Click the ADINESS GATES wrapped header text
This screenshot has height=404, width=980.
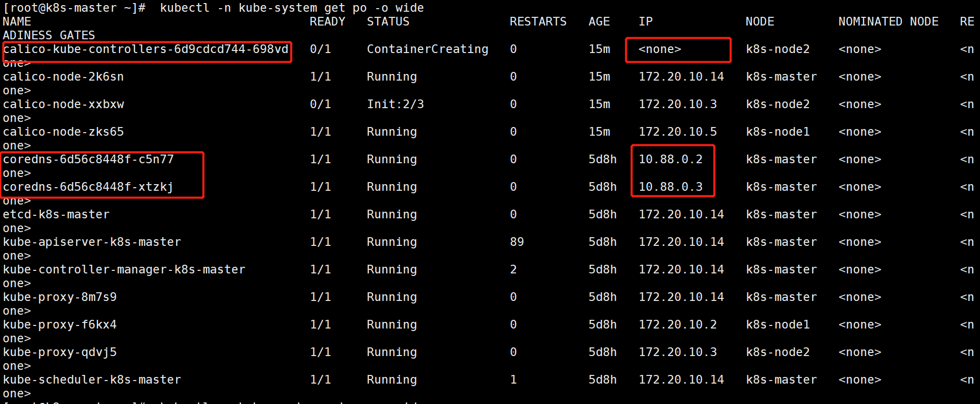coord(49,35)
